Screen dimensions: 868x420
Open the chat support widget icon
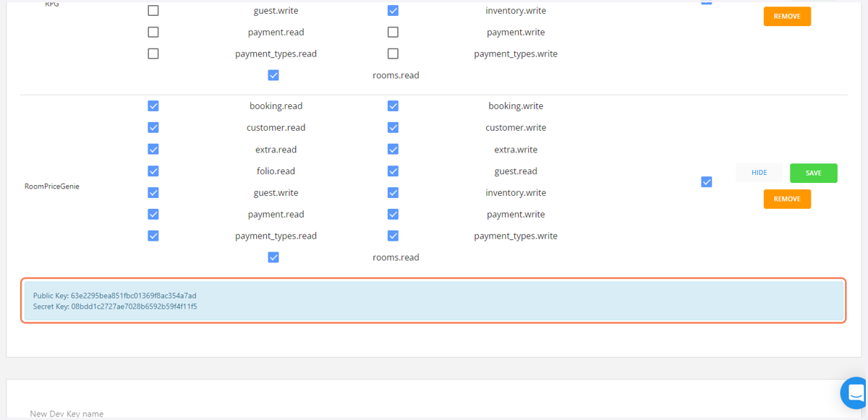point(856,393)
